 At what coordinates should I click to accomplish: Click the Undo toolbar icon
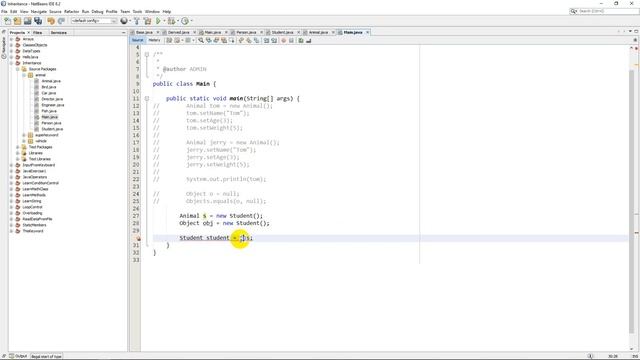51,21
